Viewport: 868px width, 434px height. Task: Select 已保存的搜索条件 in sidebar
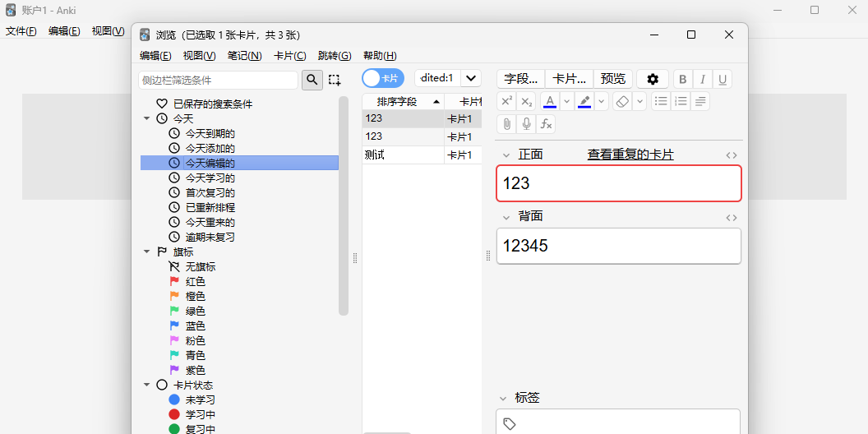(x=213, y=104)
